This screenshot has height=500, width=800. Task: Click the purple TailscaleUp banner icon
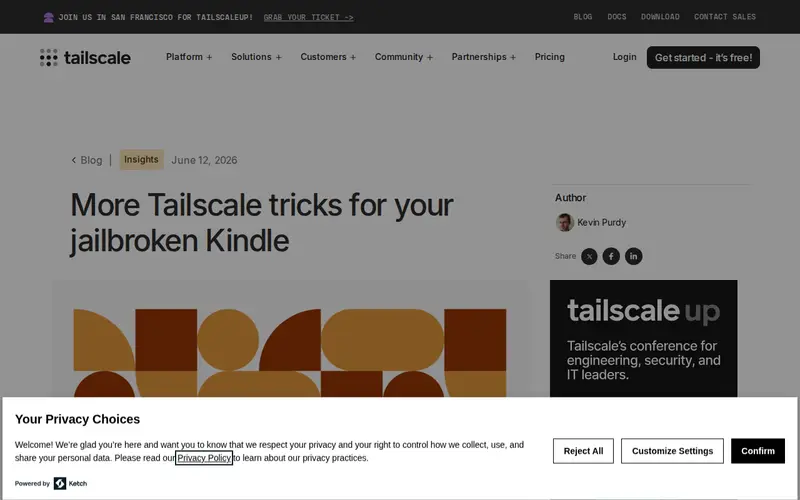48,17
